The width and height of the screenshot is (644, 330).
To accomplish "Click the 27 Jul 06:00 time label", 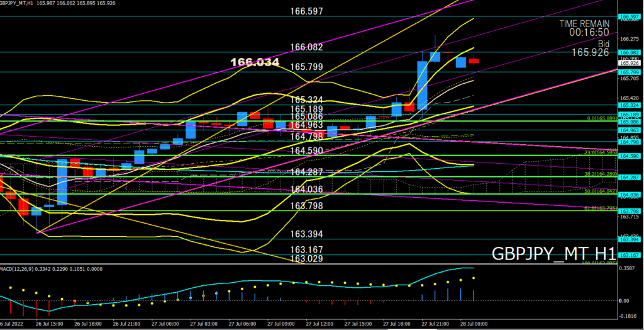I will point(242,324).
